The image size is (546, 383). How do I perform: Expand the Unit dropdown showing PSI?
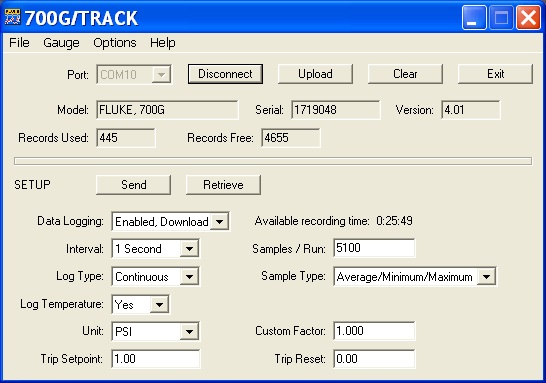coord(189,331)
